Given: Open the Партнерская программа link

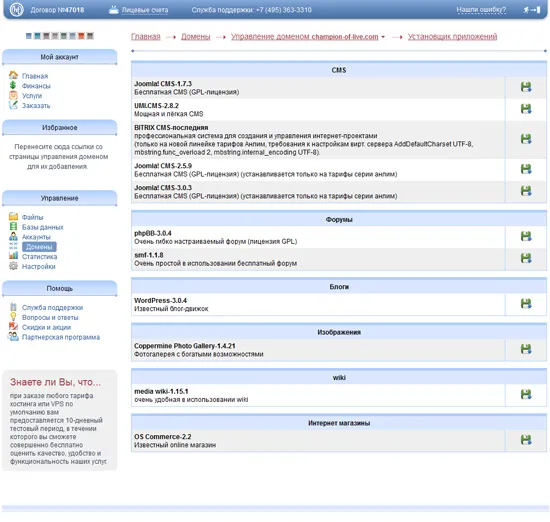Looking at the screenshot, I should (61, 337).
